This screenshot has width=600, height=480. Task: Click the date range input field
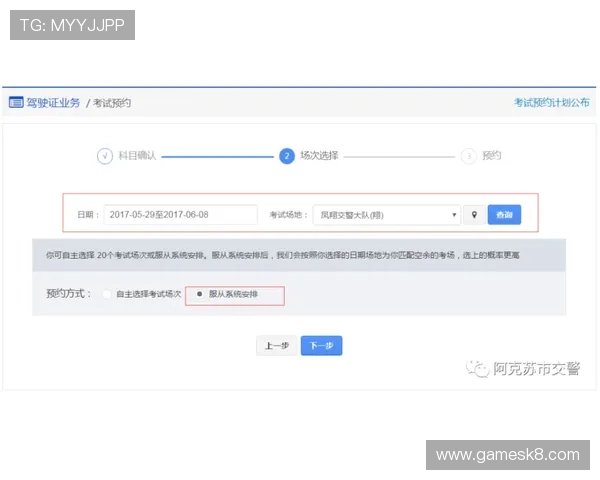(x=181, y=215)
